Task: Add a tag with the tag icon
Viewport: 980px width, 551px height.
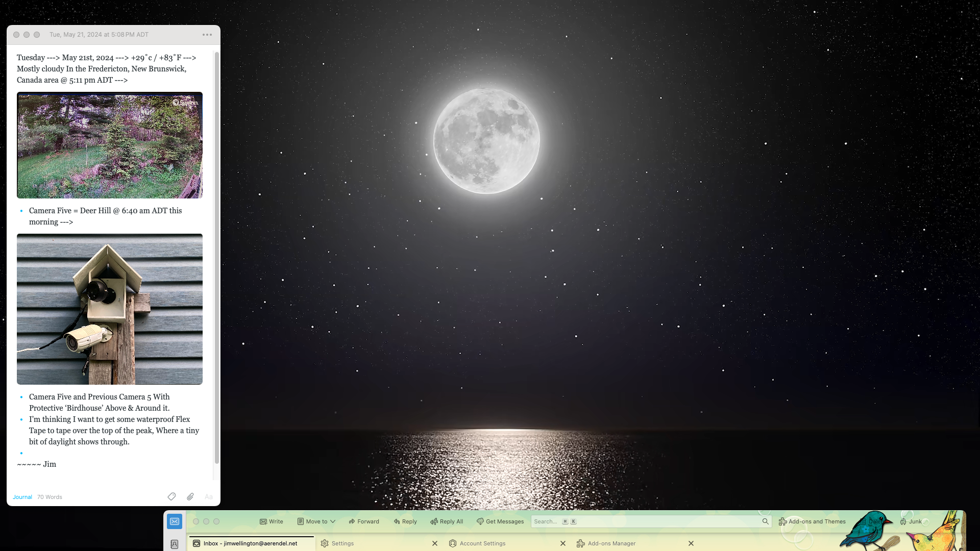Action: (171, 496)
